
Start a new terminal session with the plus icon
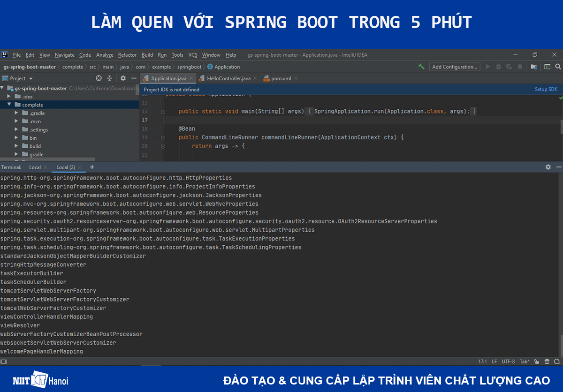coord(92,167)
